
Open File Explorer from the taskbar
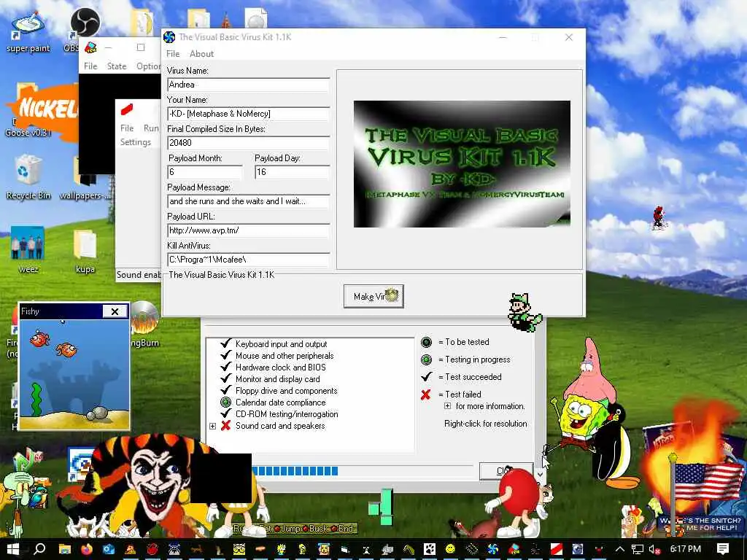(x=65, y=549)
